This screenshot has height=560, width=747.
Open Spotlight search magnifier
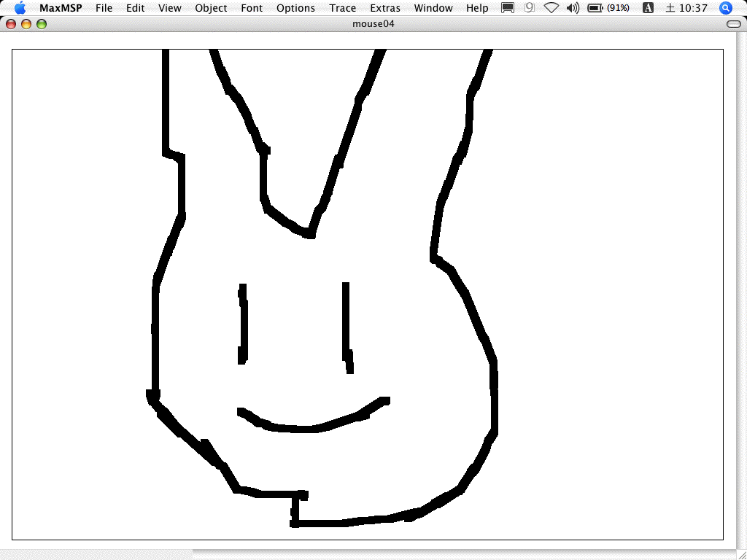pyautogui.click(x=725, y=7)
